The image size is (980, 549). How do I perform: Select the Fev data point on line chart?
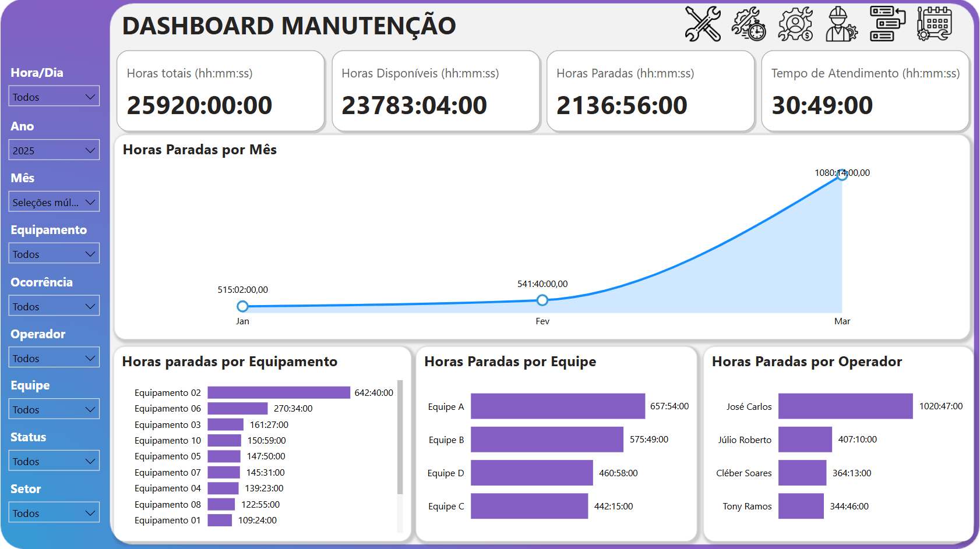click(542, 300)
